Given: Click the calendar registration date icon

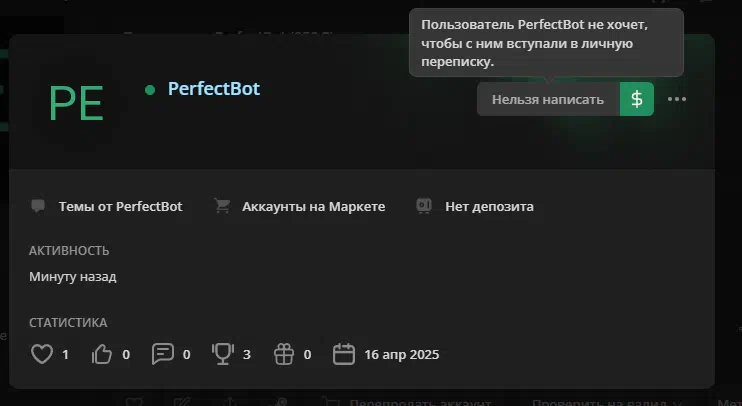Looking at the screenshot, I should [x=344, y=354].
